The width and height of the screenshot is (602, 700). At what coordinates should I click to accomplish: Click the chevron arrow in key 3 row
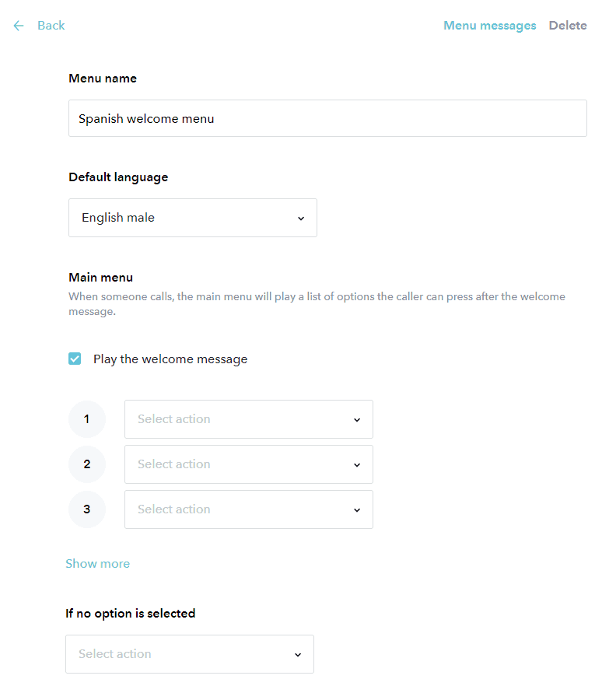pyautogui.click(x=357, y=510)
